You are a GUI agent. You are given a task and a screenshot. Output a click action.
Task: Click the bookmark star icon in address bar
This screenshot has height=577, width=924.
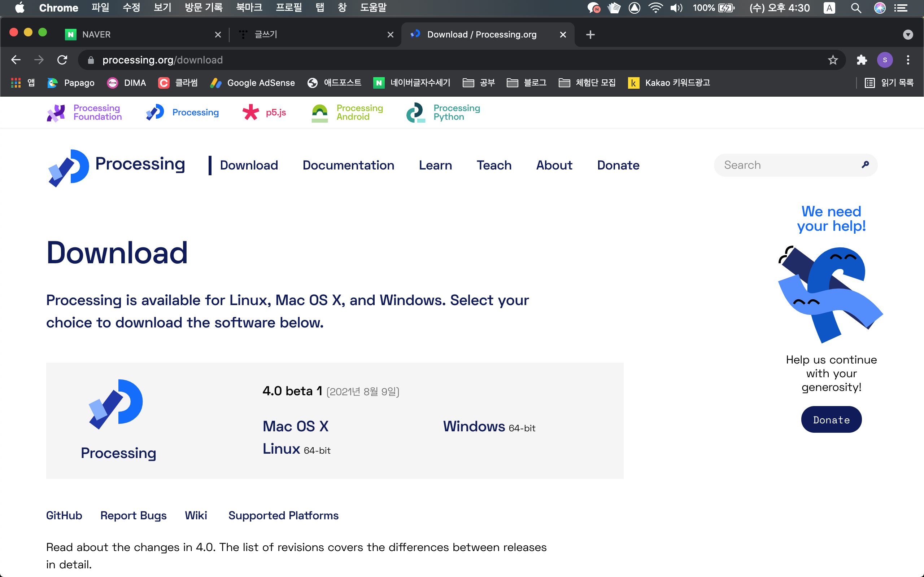click(x=833, y=60)
